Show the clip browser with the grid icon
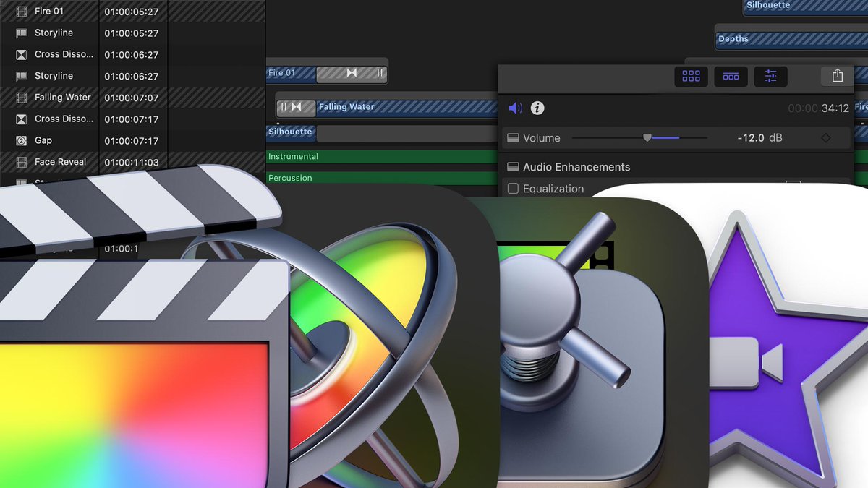This screenshot has width=868, height=488. point(691,76)
